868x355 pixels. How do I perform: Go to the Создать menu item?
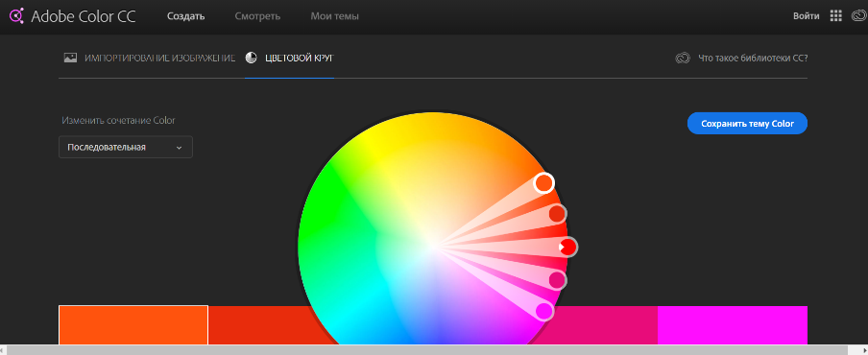(186, 16)
